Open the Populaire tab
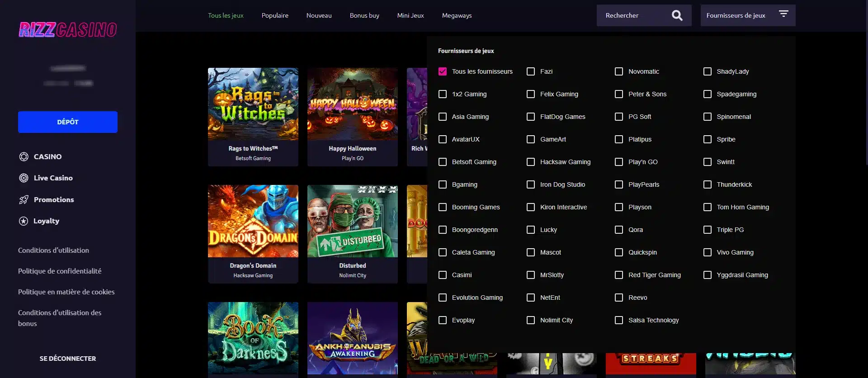This screenshot has height=378, width=868. click(x=275, y=15)
